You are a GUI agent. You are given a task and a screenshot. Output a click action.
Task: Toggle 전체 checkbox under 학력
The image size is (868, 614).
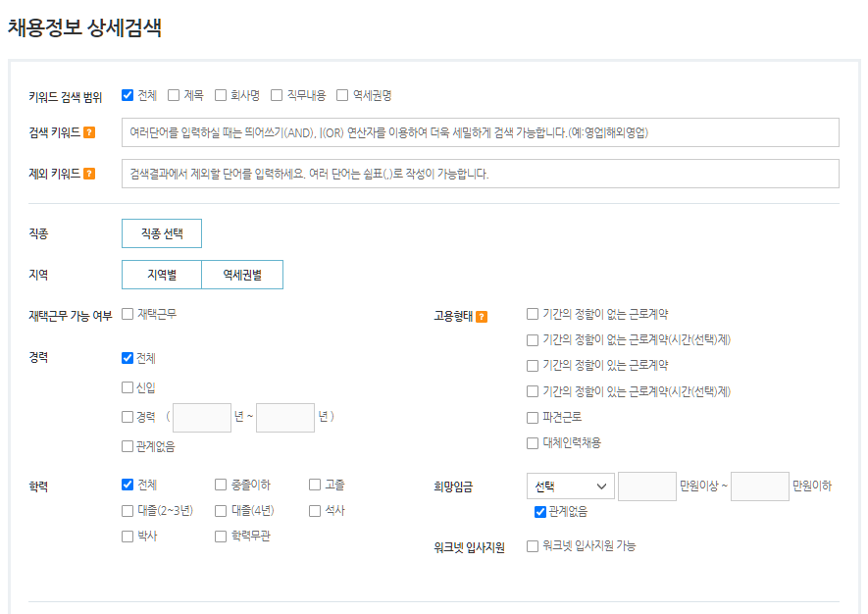pos(128,485)
